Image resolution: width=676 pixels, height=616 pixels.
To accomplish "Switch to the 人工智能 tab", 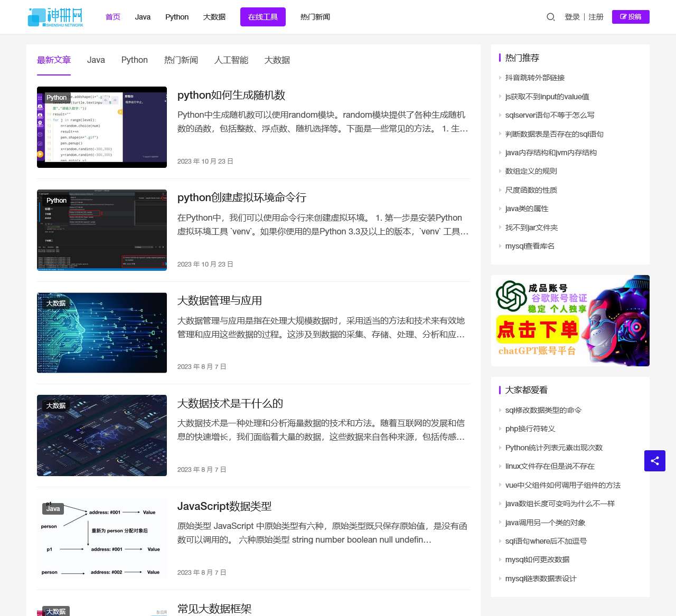I will [x=231, y=60].
